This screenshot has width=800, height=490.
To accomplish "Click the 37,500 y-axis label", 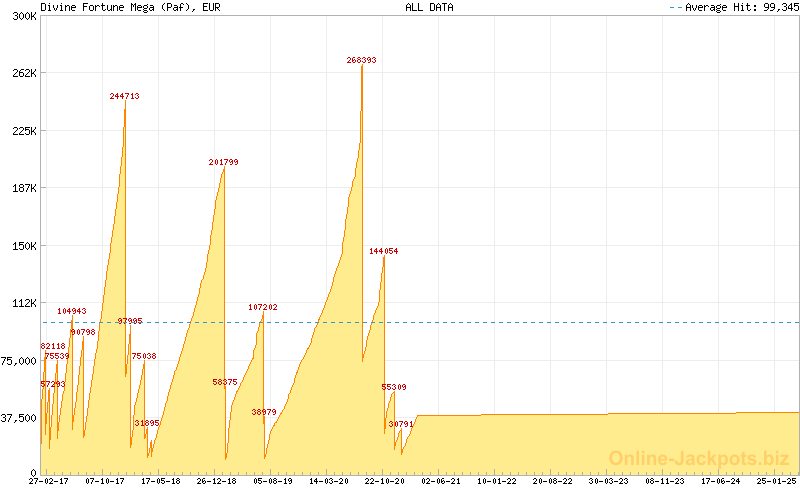I will (18, 418).
